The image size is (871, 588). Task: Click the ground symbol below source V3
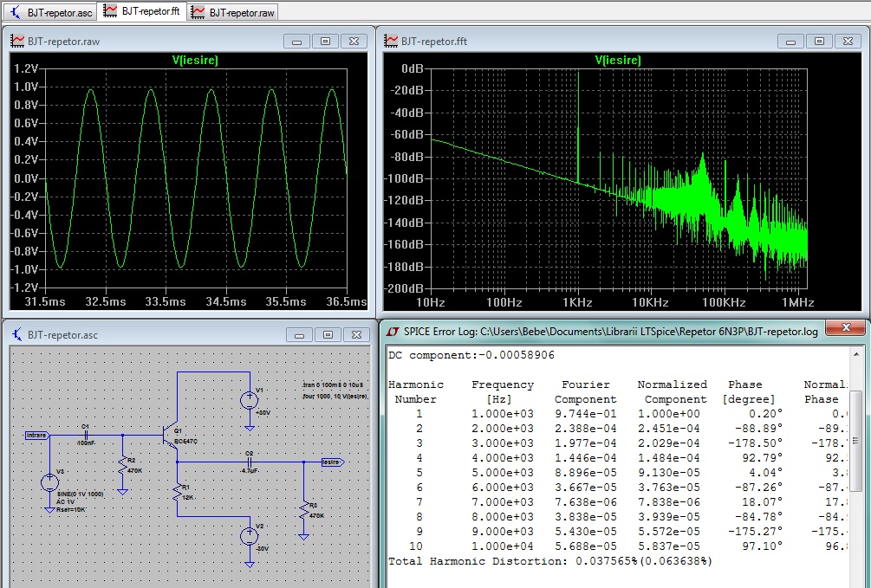click(x=50, y=510)
